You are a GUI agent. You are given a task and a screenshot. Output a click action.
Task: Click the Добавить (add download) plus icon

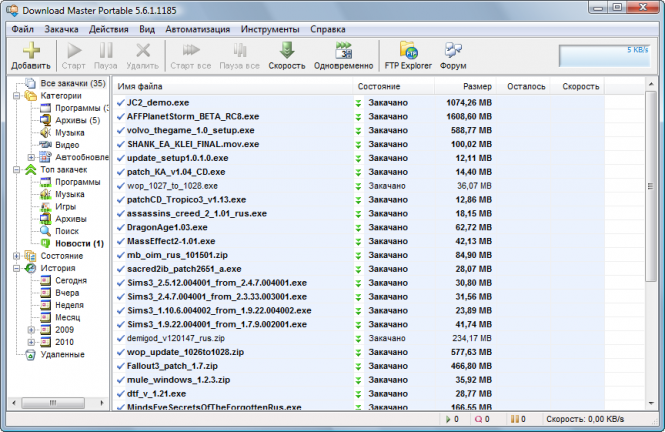(x=31, y=50)
